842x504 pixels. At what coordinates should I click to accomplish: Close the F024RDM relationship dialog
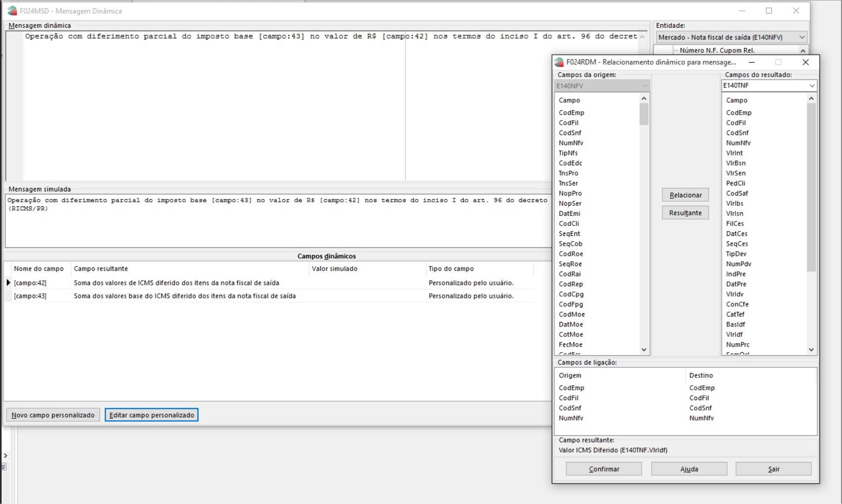pos(805,62)
